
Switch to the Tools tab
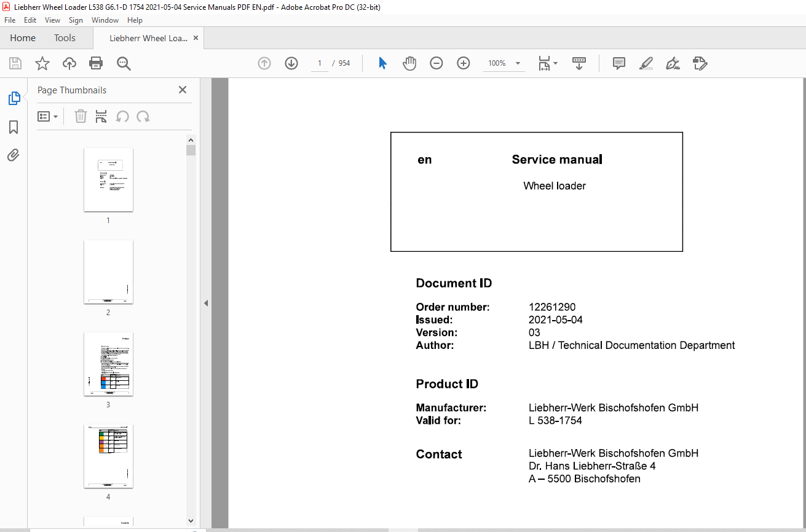click(65, 38)
